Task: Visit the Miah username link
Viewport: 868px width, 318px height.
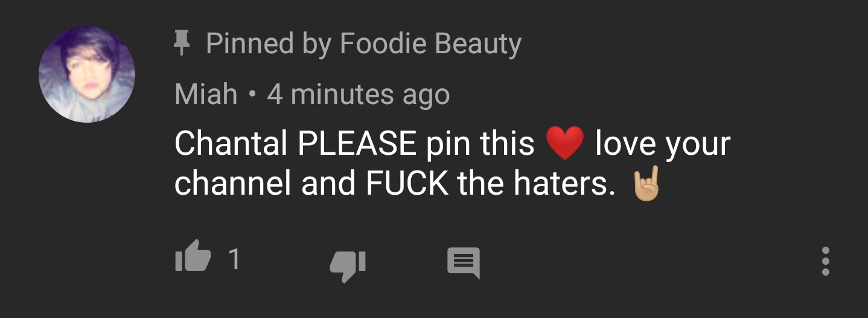Action: pyautogui.click(x=206, y=94)
